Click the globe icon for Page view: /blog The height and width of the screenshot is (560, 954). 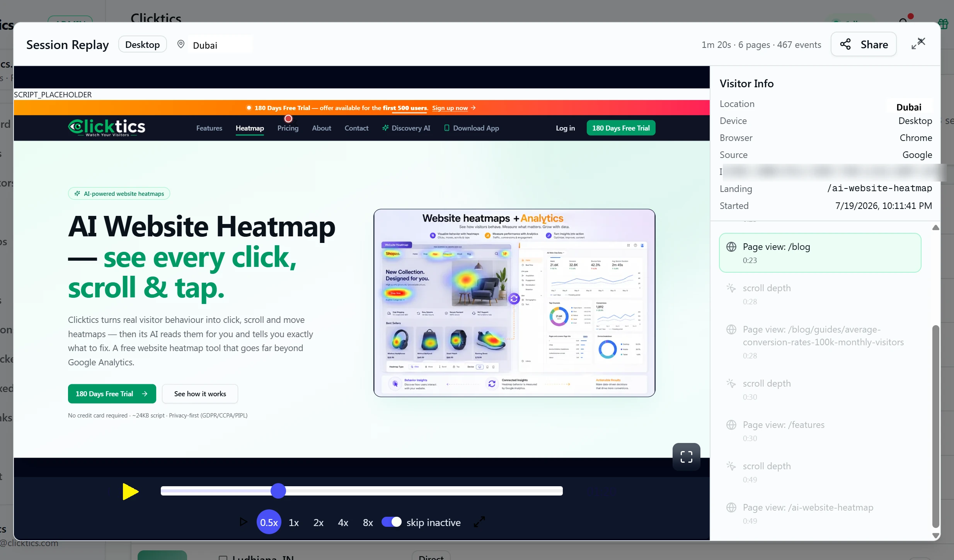(x=731, y=246)
